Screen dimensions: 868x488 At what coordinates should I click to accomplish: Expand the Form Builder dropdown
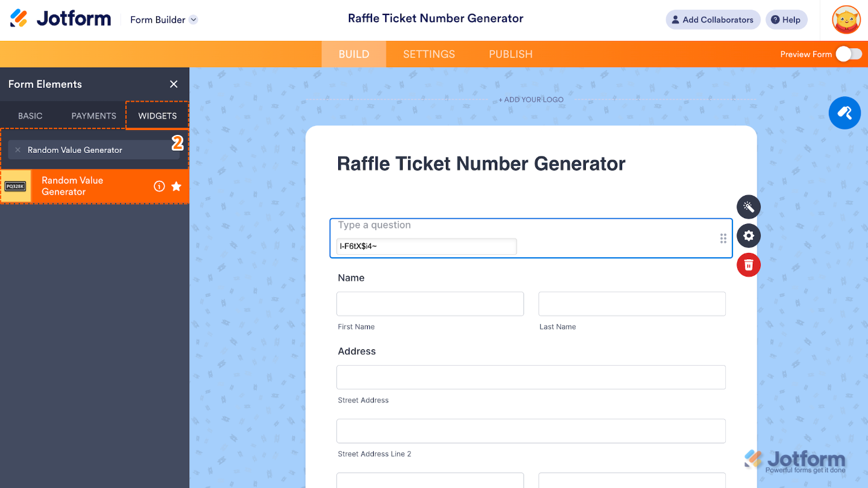[x=193, y=19]
